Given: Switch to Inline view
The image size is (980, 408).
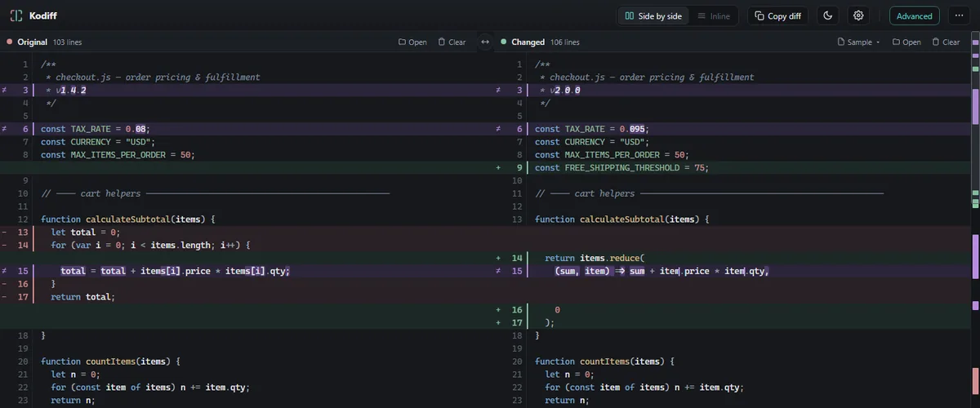Looking at the screenshot, I should click(x=714, y=16).
